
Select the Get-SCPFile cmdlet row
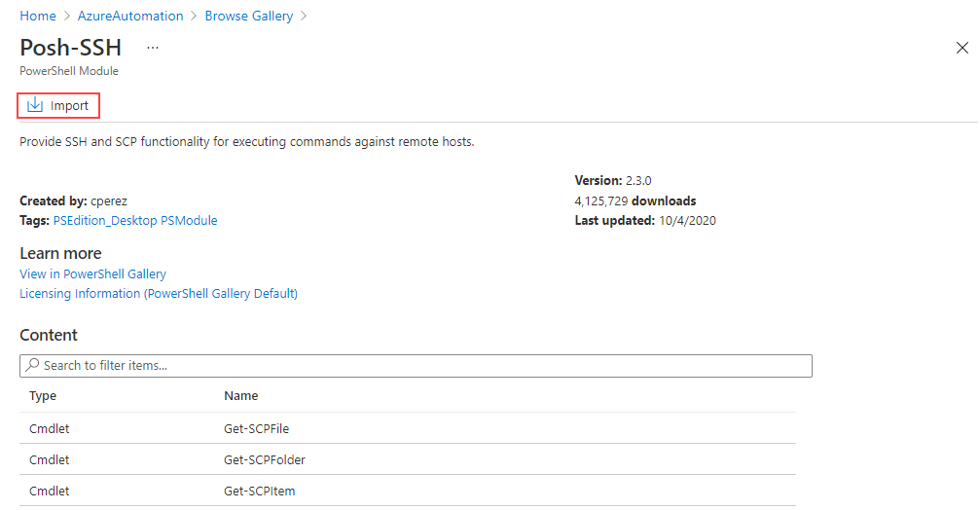coord(408,428)
